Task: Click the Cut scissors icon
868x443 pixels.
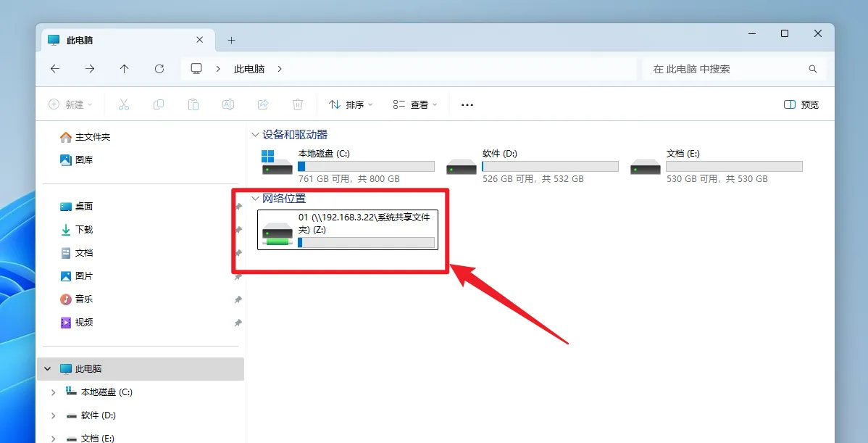Action: (x=123, y=104)
